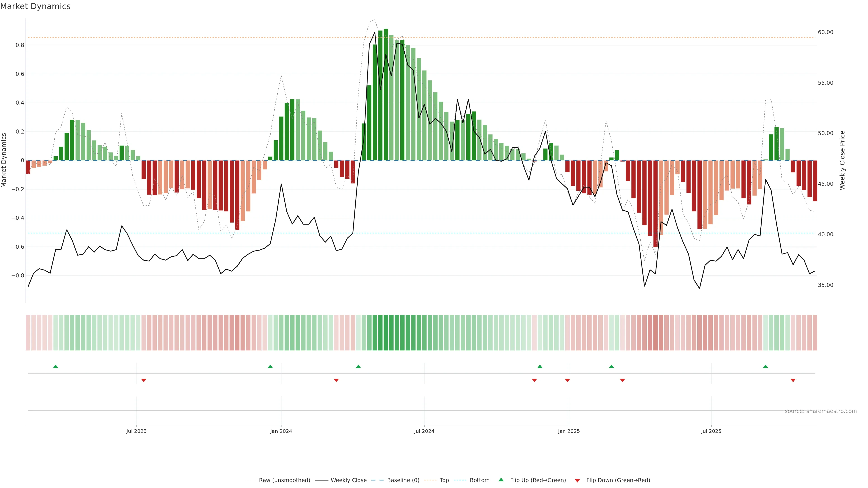
Task: Click the red Flip Down marker nearest Jan 2025
Action: click(x=567, y=380)
